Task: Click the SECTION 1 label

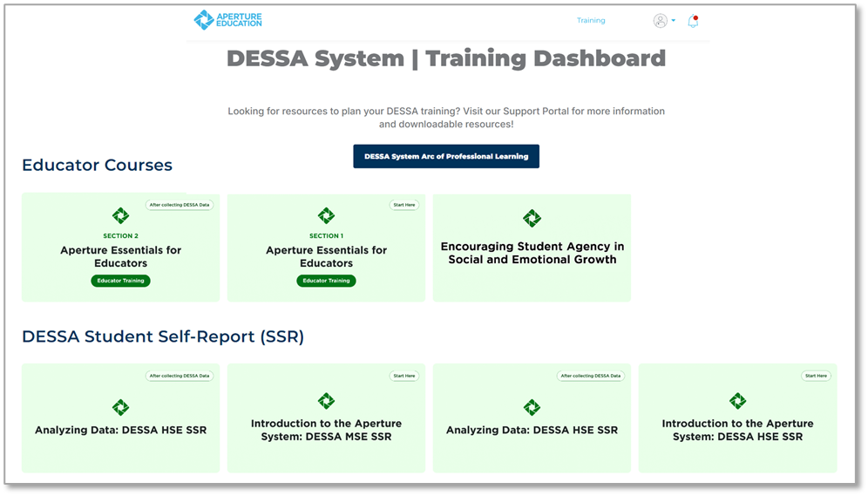Action: click(x=326, y=236)
